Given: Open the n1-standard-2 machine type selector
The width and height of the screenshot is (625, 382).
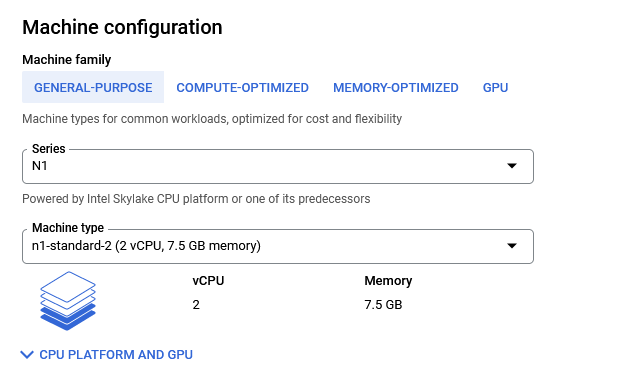Looking at the screenshot, I should (x=278, y=246).
